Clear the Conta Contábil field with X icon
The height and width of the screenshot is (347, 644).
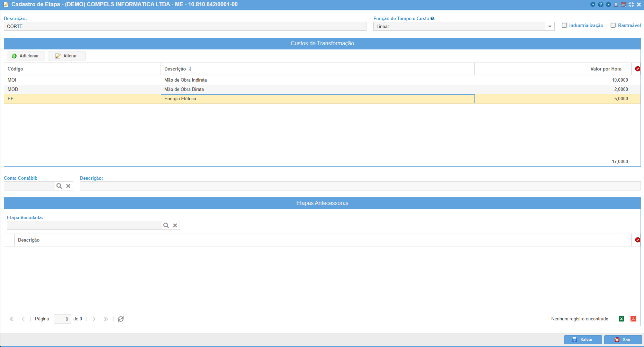[x=68, y=186]
